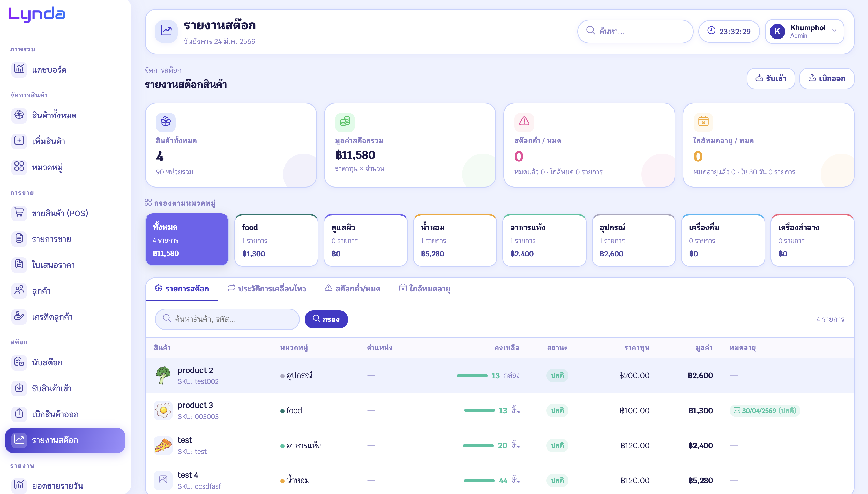This screenshot has width=868, height=494.
Task: Click the product 3 egg thumbnail
Action: [x=163, y=410]
